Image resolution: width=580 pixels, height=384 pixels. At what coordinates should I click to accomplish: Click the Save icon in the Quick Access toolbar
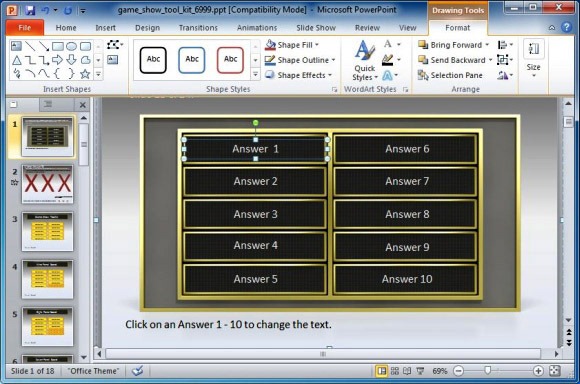coord(30,10)
